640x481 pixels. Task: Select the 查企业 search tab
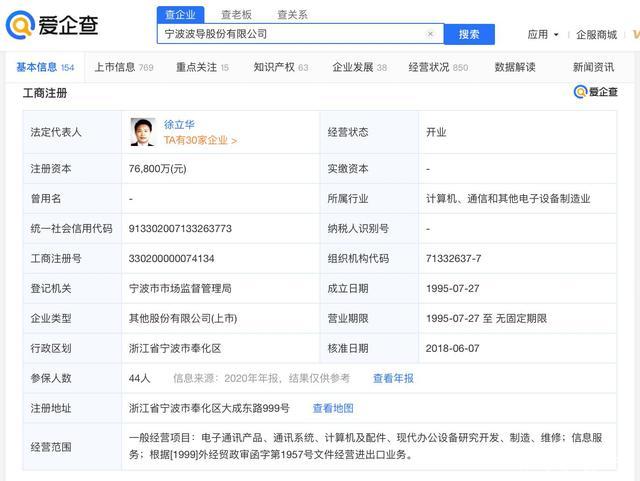coord(180,15)
